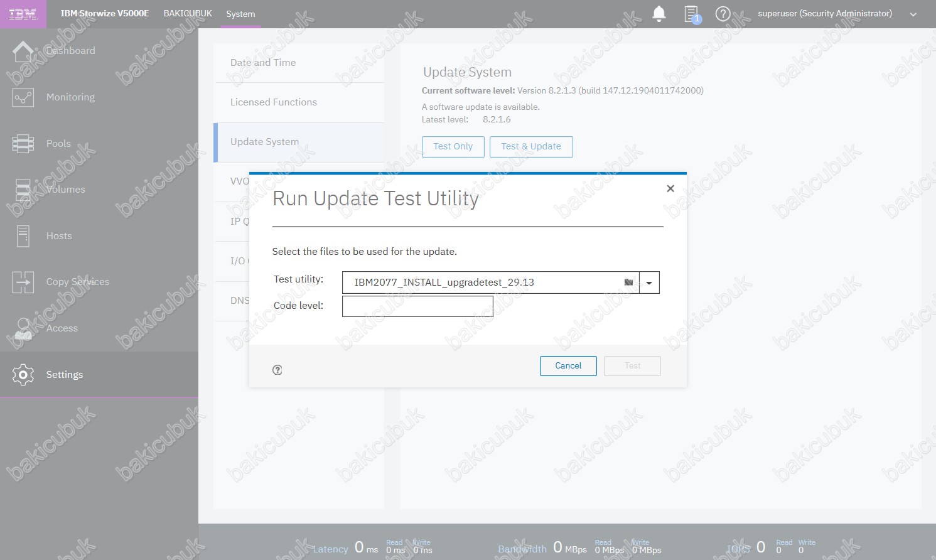The height and width of the screenshot is (560, 936).
Task: Expand the superuser account menu chevron
Action: point(913,14)
